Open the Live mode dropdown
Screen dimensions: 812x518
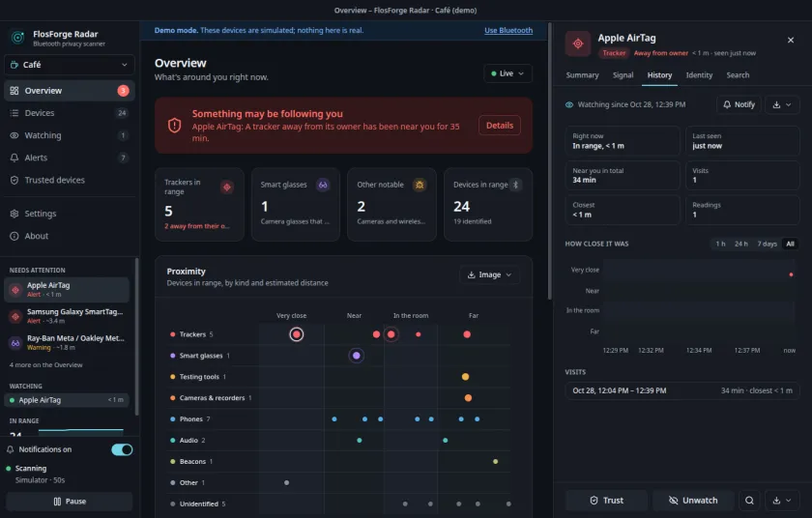click(507, 73)
